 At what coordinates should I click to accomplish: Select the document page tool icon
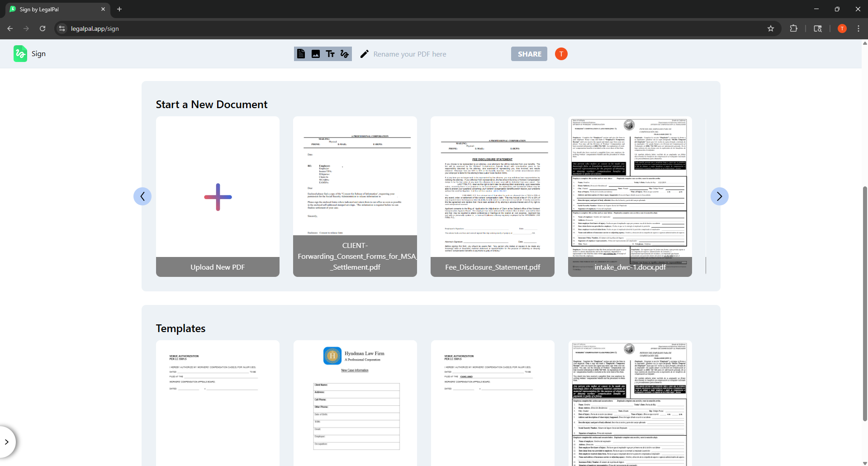301,54
